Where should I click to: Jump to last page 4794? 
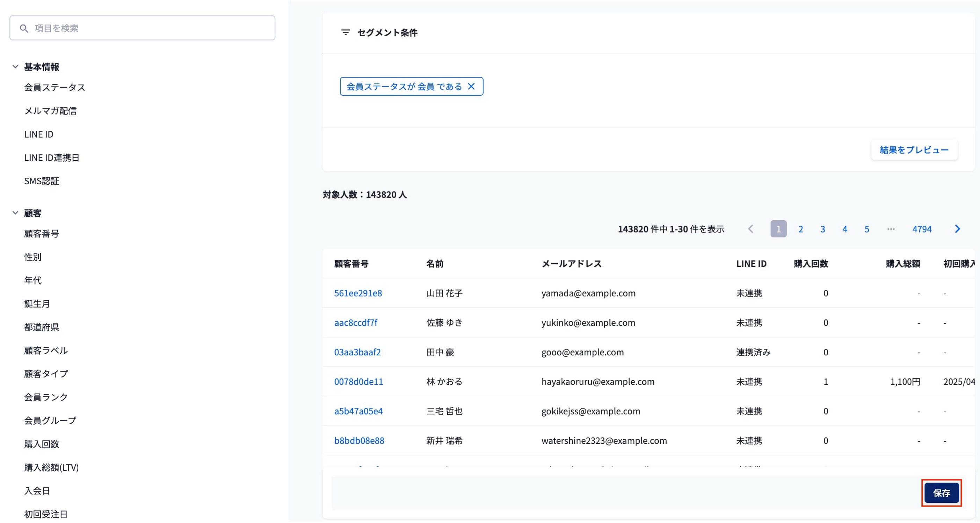pos(921,229)
